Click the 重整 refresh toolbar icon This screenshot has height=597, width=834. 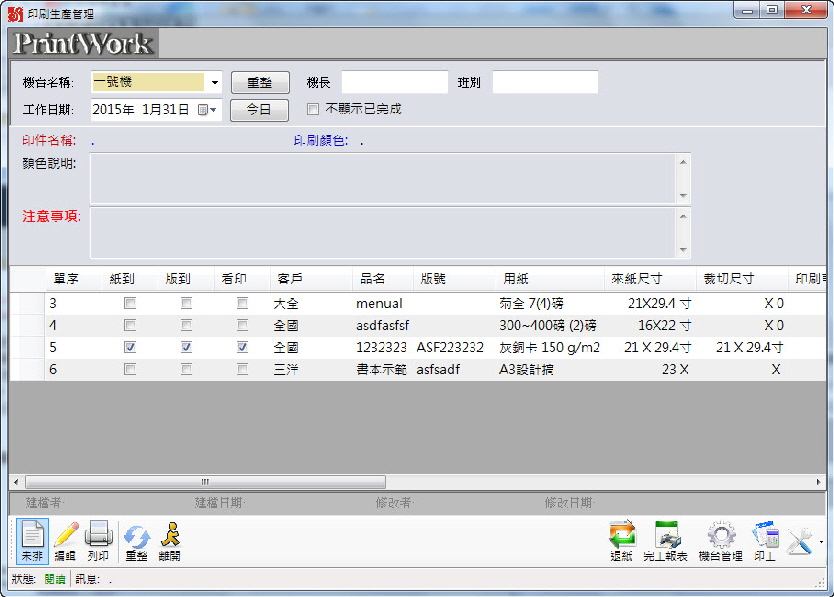136,541
